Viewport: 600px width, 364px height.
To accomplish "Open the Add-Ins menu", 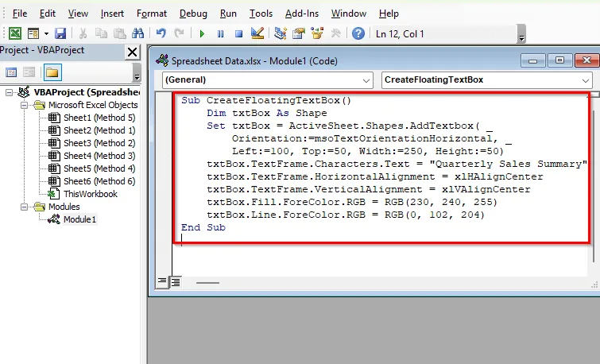I will click(x=302, y=14).
